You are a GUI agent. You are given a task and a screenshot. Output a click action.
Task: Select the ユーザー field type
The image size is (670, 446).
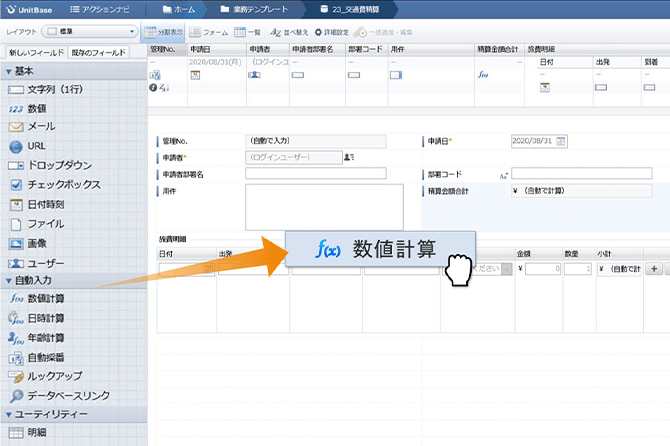coord(37,263)
